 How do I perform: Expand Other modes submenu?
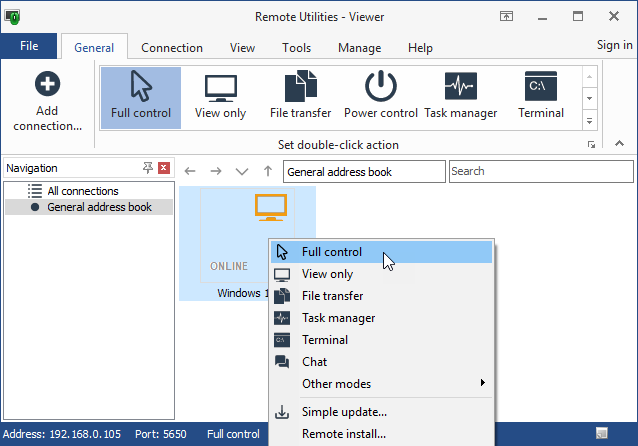(x=482, y=384)
